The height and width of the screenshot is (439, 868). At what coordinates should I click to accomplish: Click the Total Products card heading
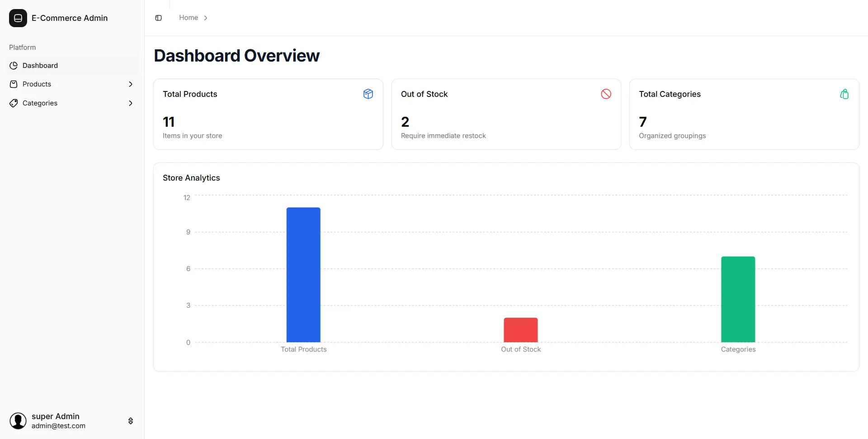click(x=190, y=94)
